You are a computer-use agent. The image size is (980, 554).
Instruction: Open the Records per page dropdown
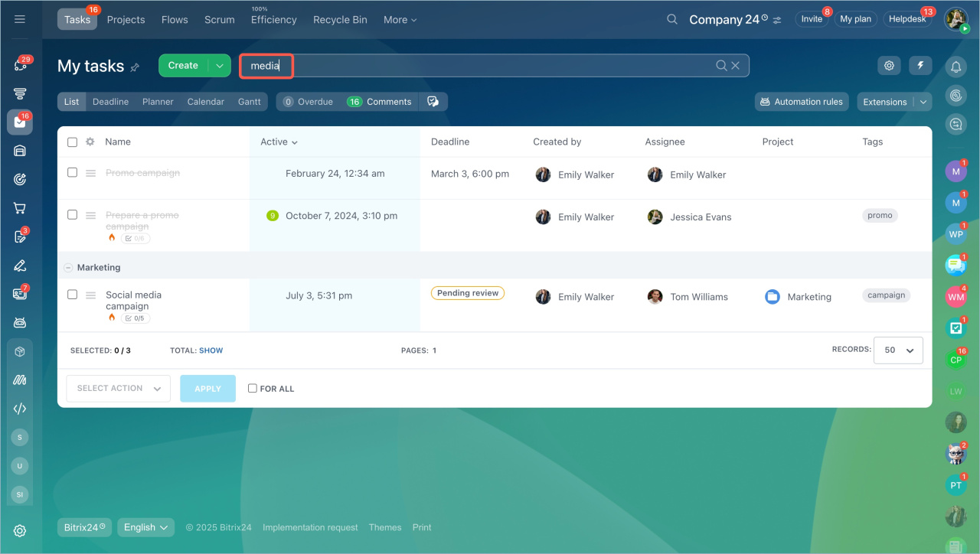(x=898, y=350)
